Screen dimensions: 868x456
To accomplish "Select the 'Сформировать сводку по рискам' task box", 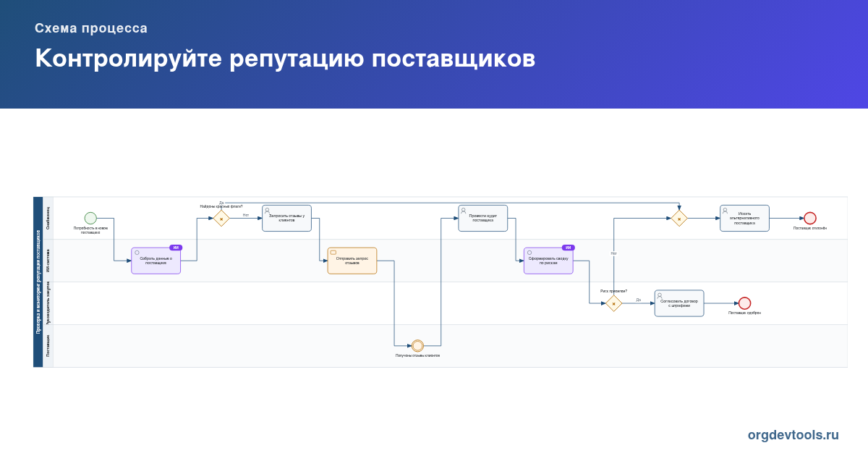I will point(548,261).
